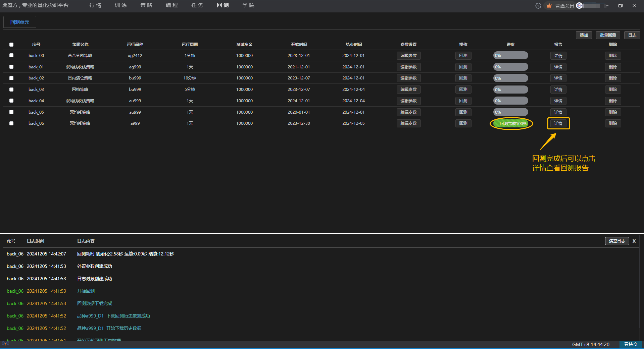This screenshot has width=644, height=349.
Task: Close the log panel with X
Action: 634,241
